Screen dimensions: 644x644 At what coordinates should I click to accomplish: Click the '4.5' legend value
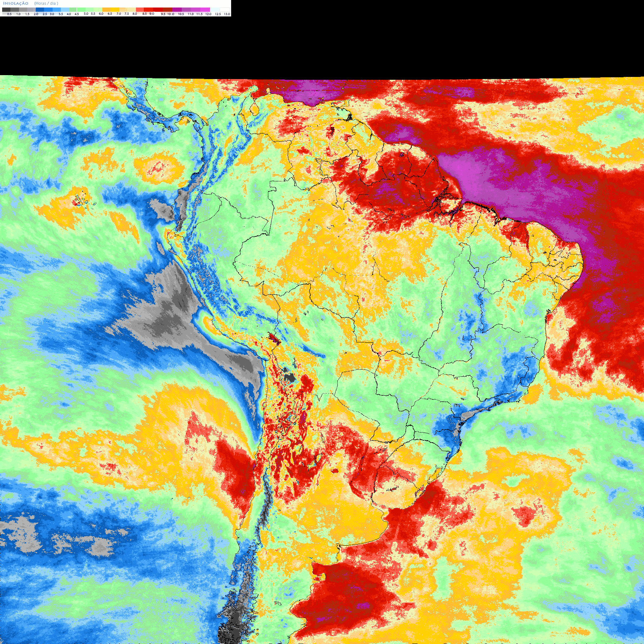coord(77,14)
